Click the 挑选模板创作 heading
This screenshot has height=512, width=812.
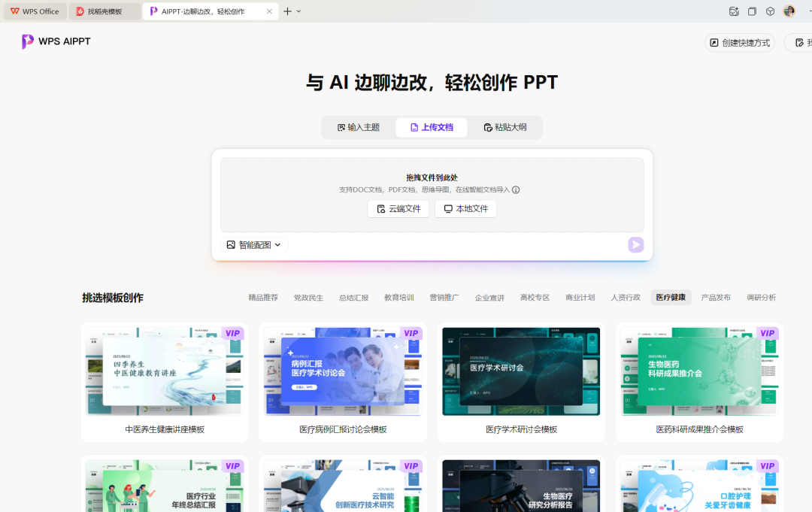coord(112,298)
